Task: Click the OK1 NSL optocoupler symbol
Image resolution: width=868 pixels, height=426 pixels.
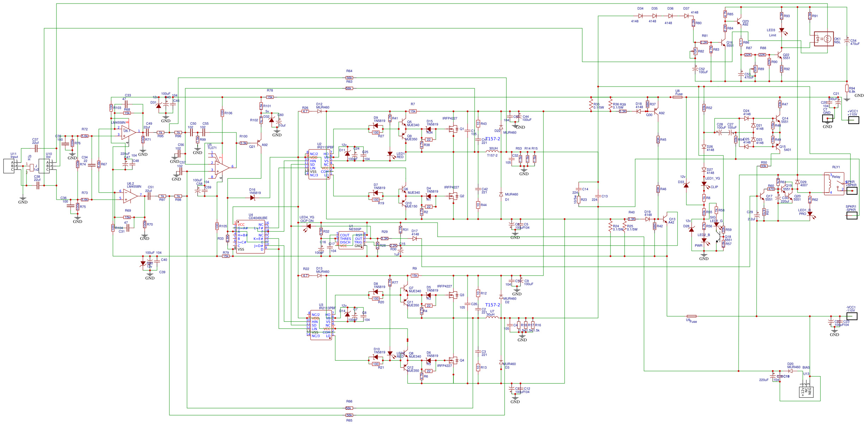Action: (824, 39)
